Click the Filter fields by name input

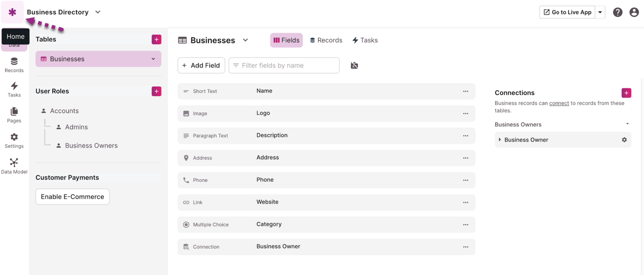tap(283, 65)
